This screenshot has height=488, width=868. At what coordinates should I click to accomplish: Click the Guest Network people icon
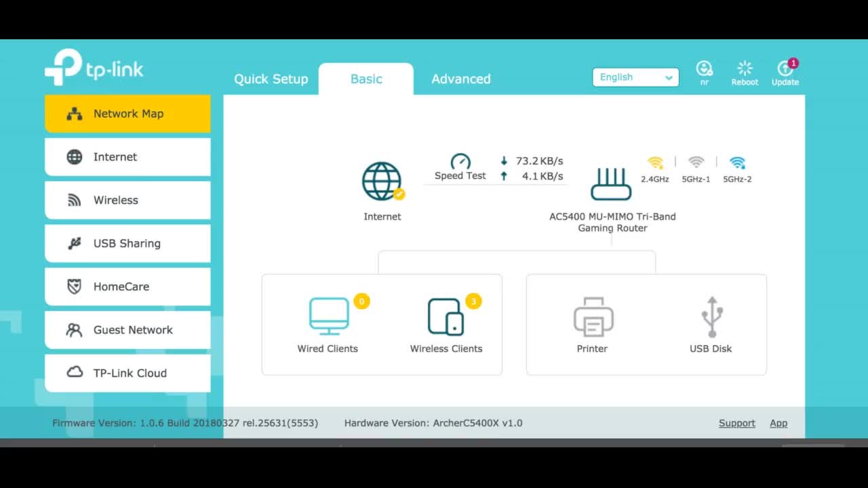click(75, 330)
